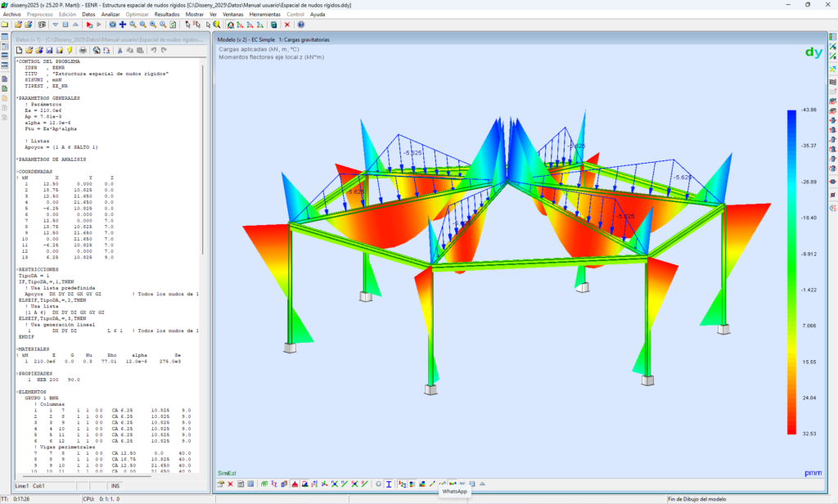838x504 pixels.
Task: Toggle the section profile I-beam icon
Action: click(x=389, y=484)
